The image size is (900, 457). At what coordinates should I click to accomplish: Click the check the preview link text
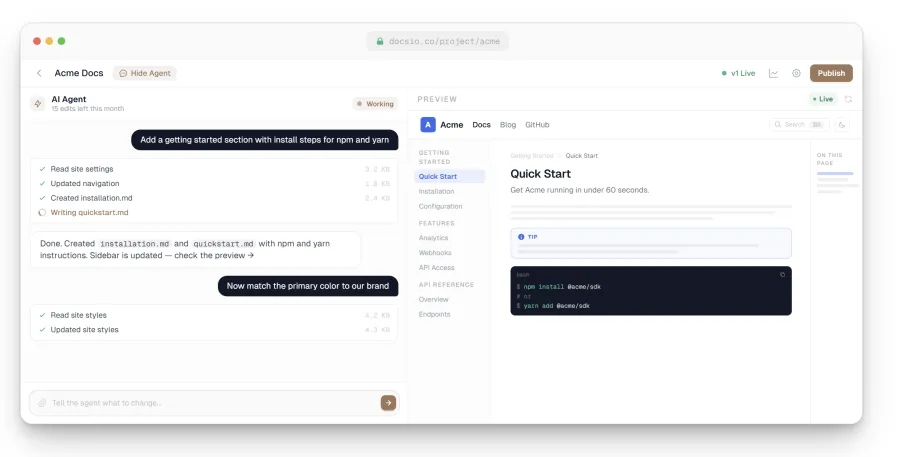point(214,255)
